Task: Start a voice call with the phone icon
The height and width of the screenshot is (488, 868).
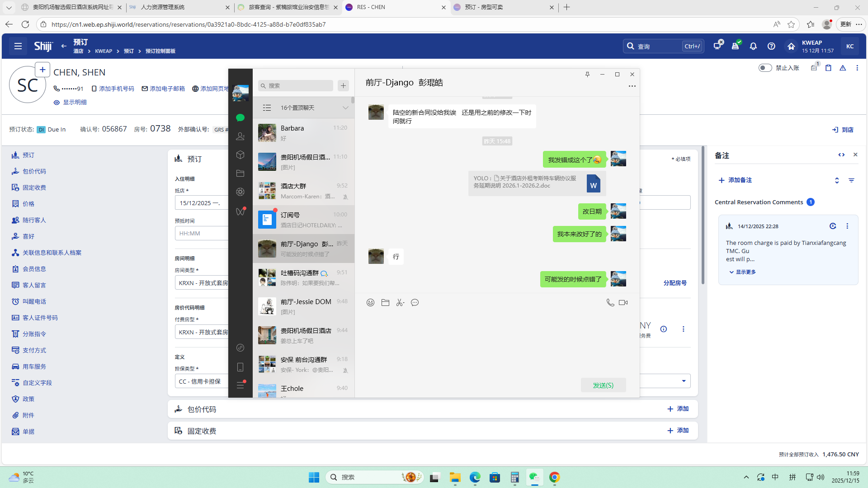Action: tap(610, 303)
